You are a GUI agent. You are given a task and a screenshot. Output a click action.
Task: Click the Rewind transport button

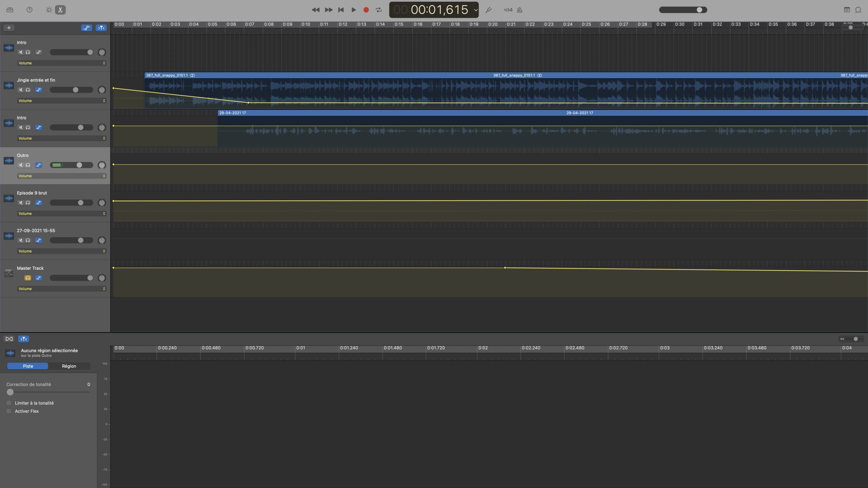tap(315, 10)
